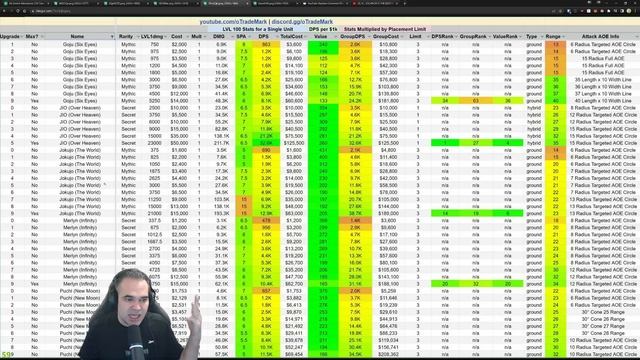
Task: Open a new browser tab with the plus button
Action: coord(404,3)
